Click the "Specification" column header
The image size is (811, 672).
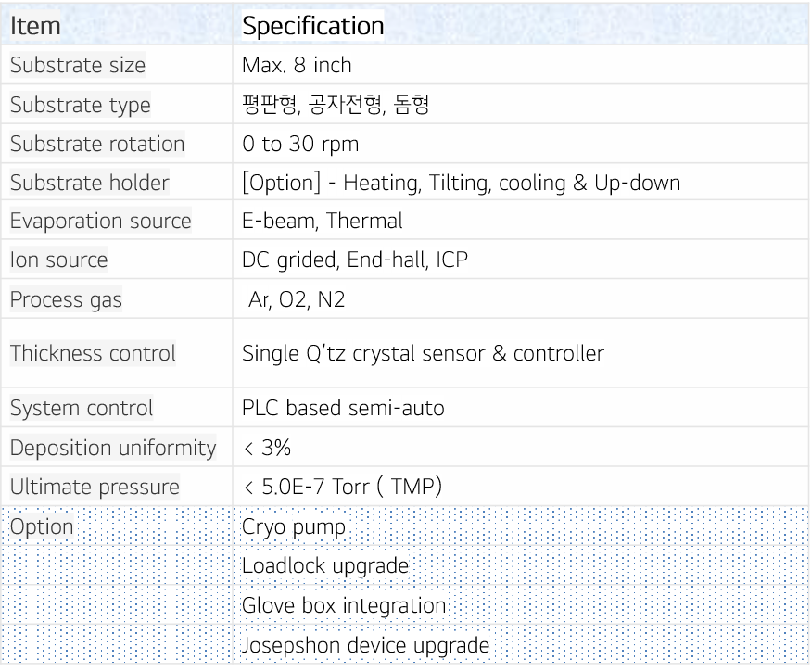312,26
